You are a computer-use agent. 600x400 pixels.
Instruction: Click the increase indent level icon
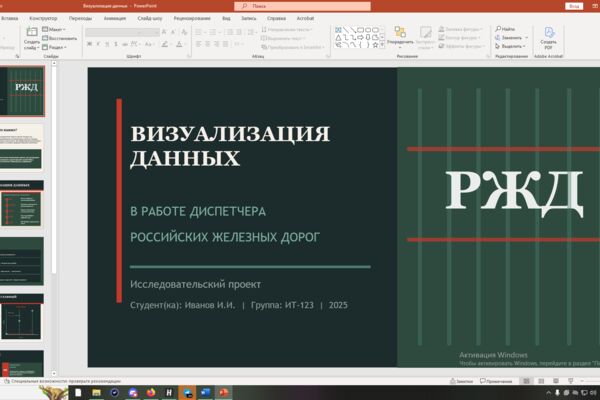pos(239,32)
